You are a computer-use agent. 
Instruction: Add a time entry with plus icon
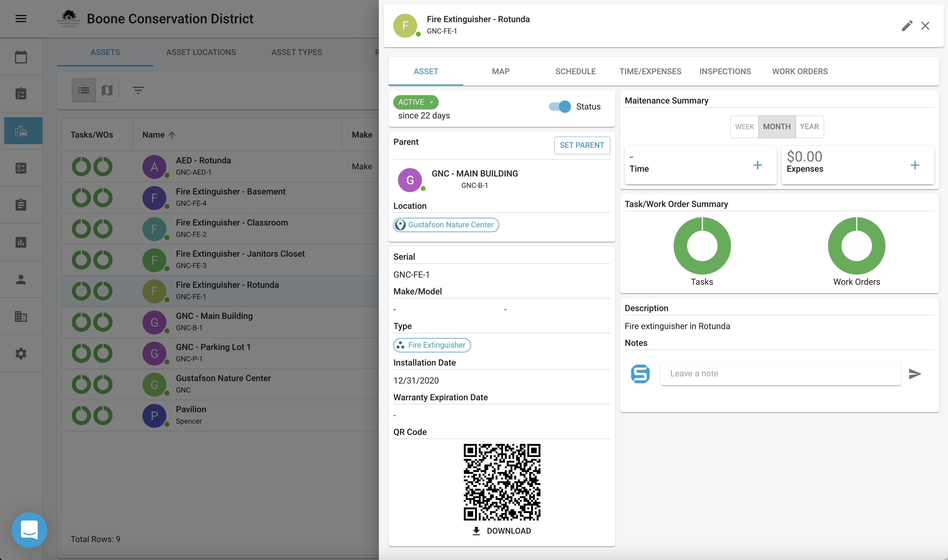click(x=757, y=165)
